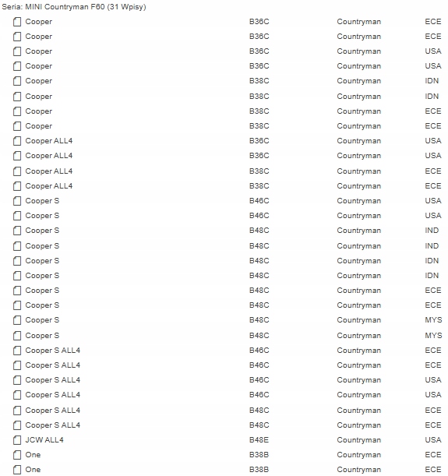The image size is (448, 476).
Task: Click document icon beside JCW ALL4
Action: [x=17, y=440]
